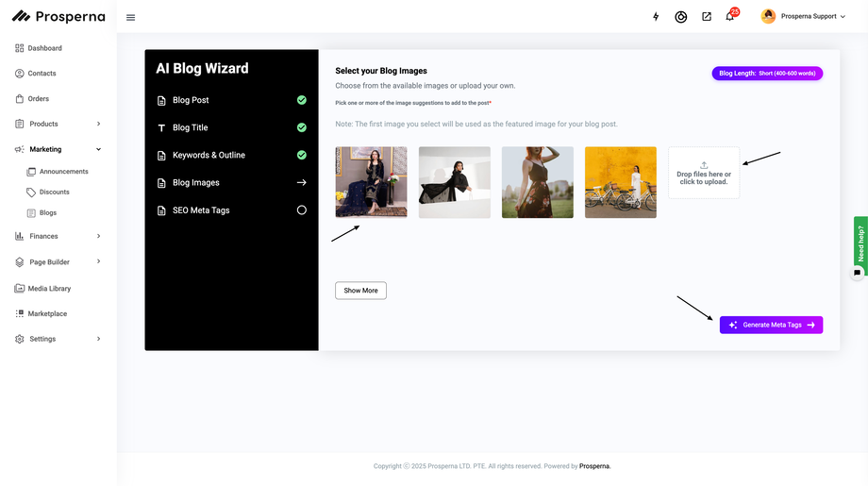
Task: Click the Blog Images arrow indicator
Action: [x=302, y=183]
